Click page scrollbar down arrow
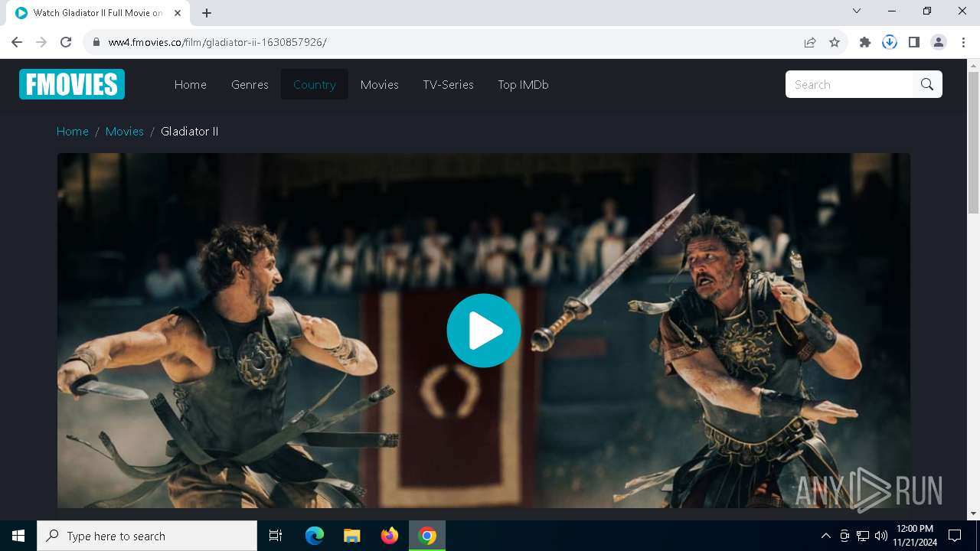Viewport: 980px width, 551px height. click(x=973, y=514)
